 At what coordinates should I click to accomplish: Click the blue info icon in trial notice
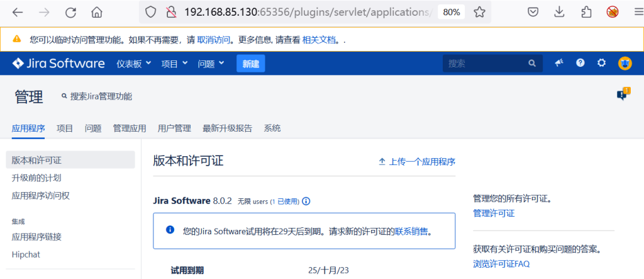coord(170,230)
